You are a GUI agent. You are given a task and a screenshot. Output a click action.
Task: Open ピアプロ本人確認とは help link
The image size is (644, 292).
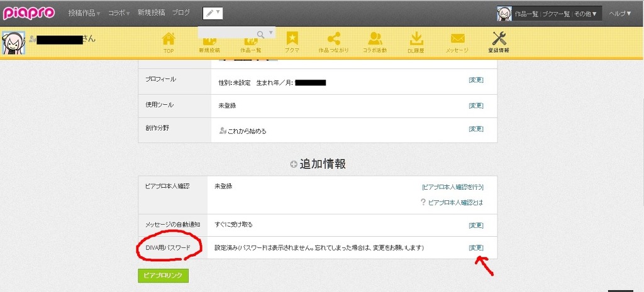coord(455,203)
